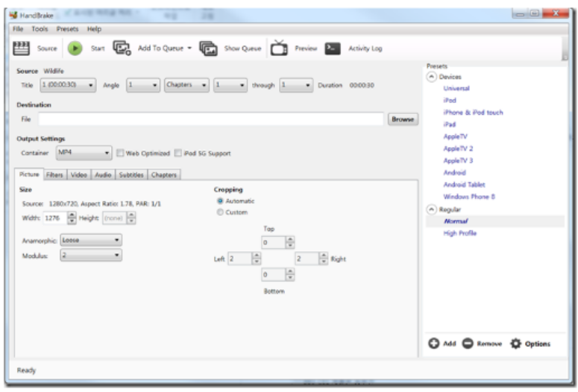The height and width of the screenshot is (392, 578).
Task: Adjust the Right crop stepper
Action: click(324, 259)
